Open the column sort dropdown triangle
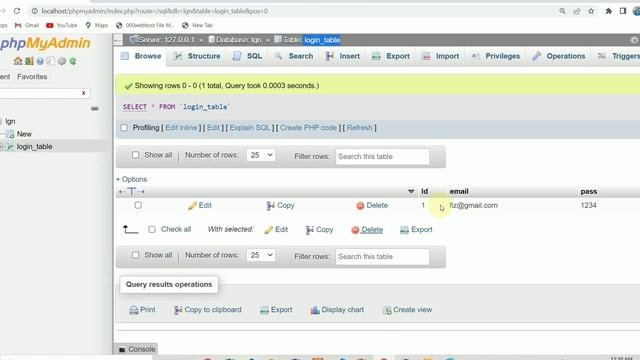 (x=411, y=191)
